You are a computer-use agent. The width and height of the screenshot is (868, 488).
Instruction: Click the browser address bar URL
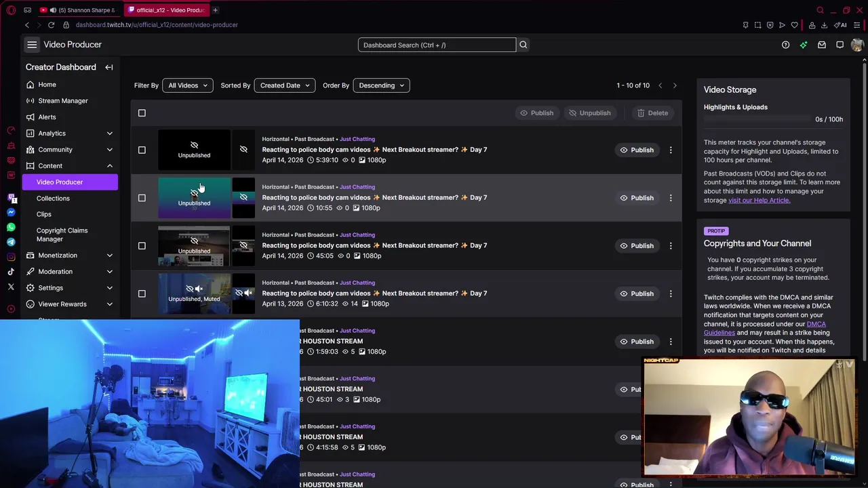pos(157,25)
